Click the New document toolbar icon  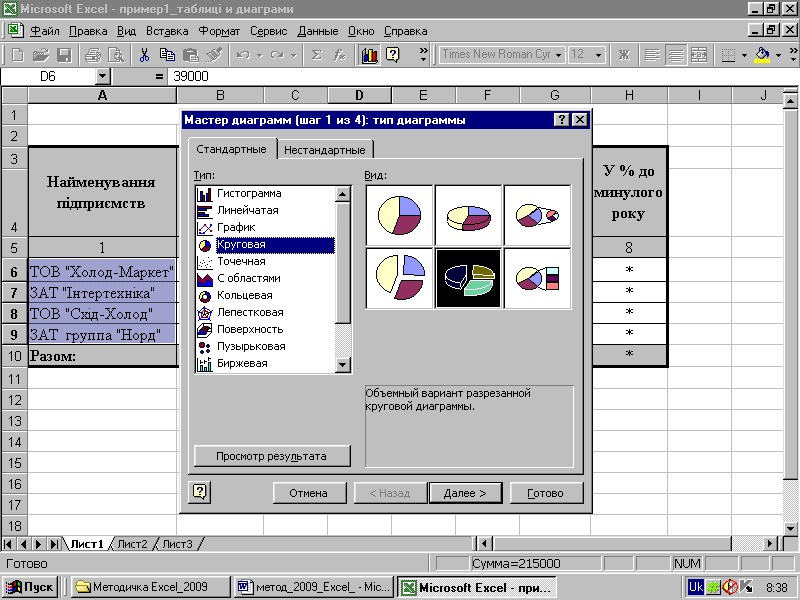[x=18, y=55]
